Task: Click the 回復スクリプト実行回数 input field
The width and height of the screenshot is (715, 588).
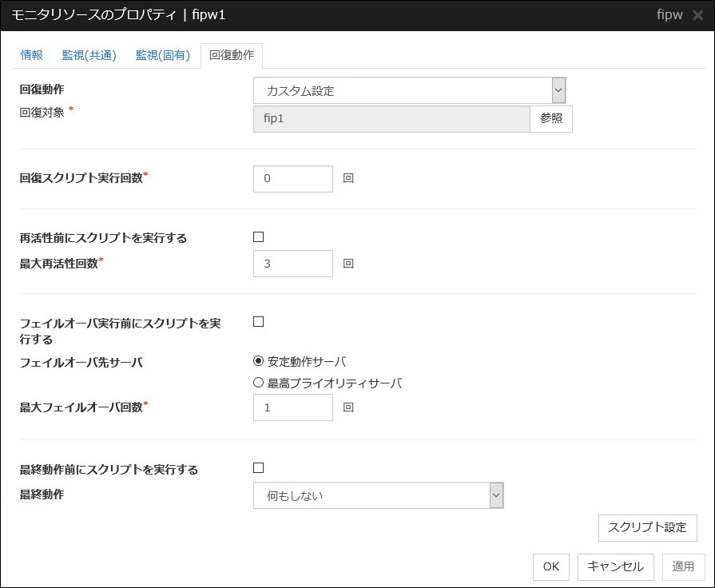Action: click(x=292, y=178)
